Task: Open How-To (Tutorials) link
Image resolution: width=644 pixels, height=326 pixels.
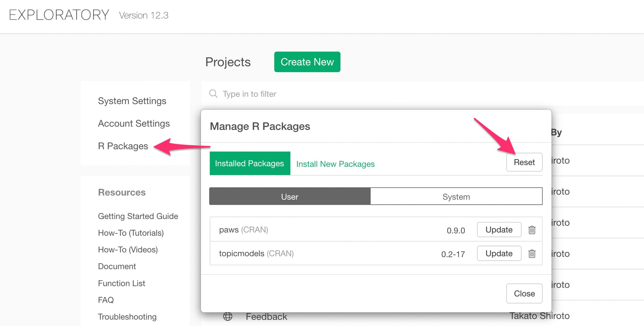Action: click(131, 233)
